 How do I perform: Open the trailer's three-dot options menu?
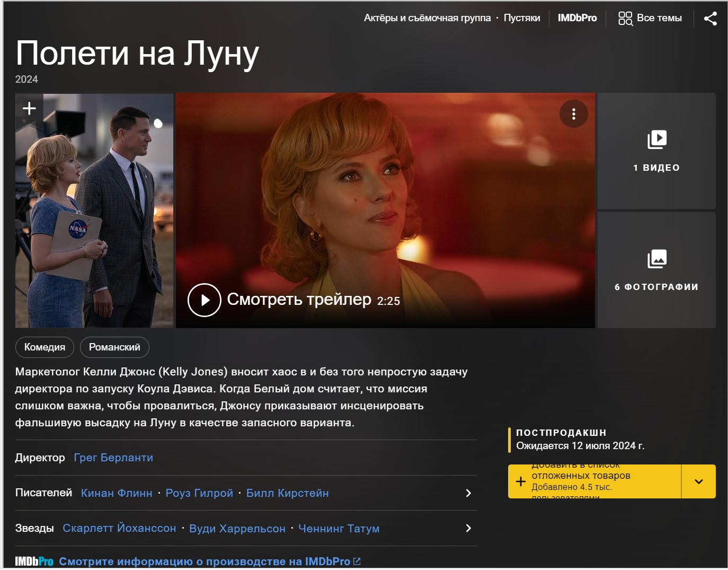(574, 114)
